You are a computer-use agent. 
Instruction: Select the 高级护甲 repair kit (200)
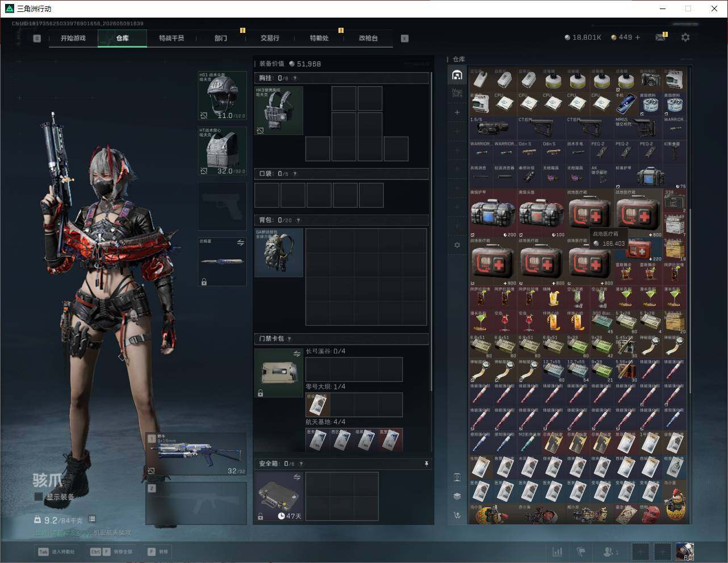click(493, 213)
